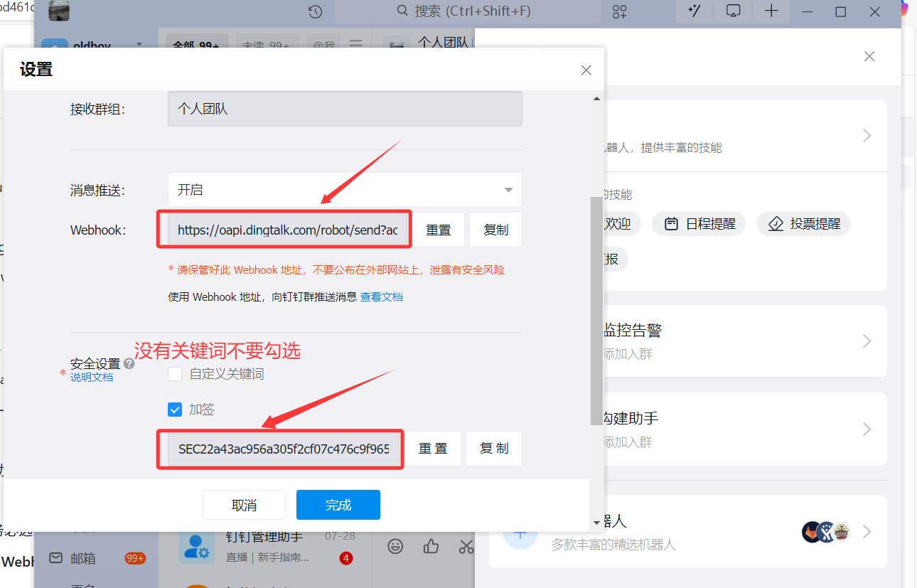This screenshot has width=917, height=588.
Task: Select the 日程提醒 skill tag
Action: click(x=699, y=224)
